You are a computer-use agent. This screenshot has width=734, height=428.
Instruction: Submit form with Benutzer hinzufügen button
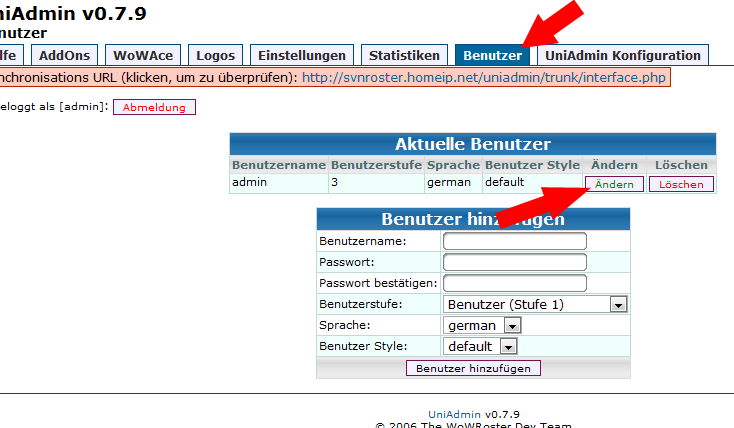pyautogui.click(x=473, y=368)
